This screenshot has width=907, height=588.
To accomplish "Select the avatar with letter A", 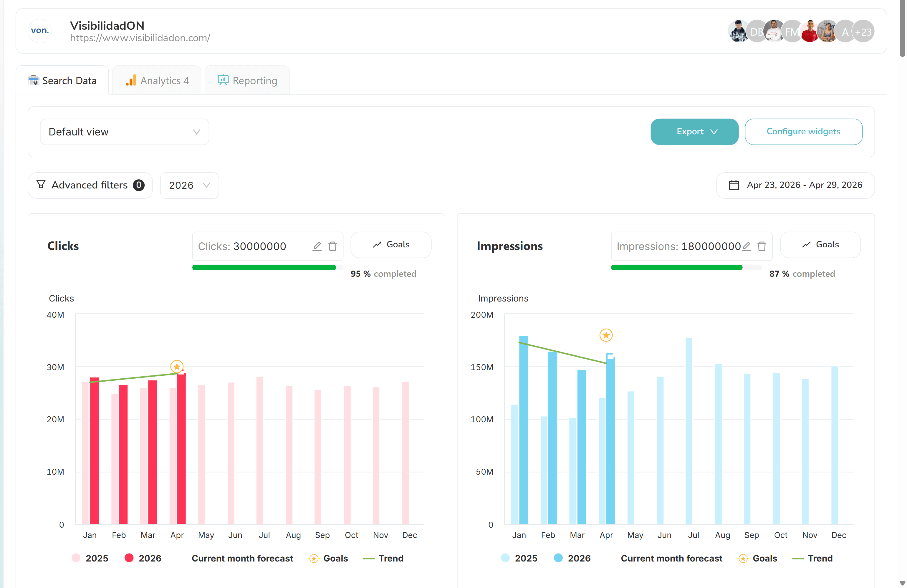I will 845,31.
